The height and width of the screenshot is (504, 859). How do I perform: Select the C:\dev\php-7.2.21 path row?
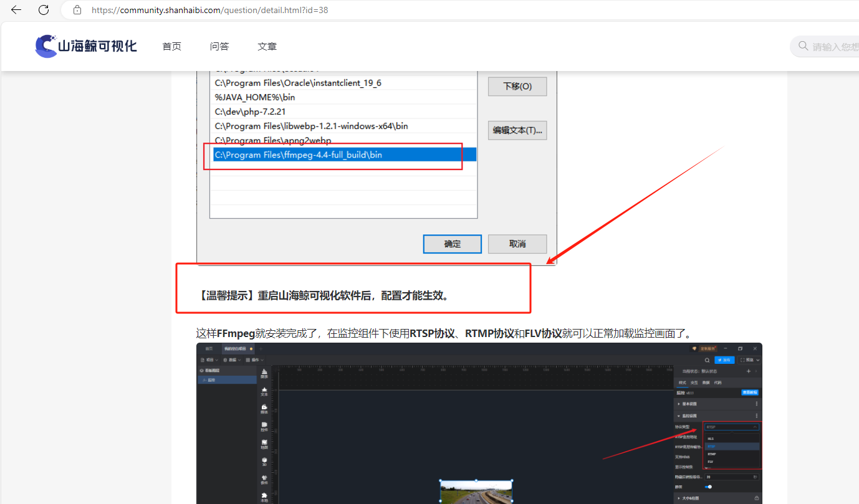[x=344, y=112]
